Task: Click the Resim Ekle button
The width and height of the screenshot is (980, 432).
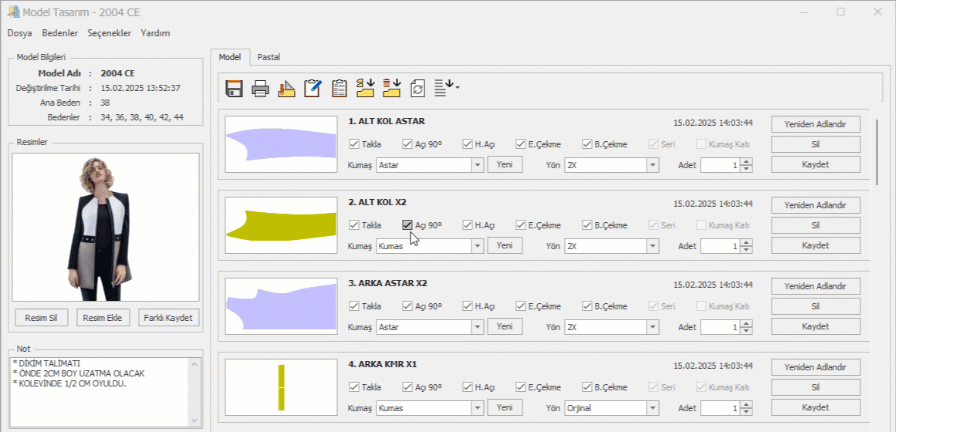Action: (x=103, y=318)
